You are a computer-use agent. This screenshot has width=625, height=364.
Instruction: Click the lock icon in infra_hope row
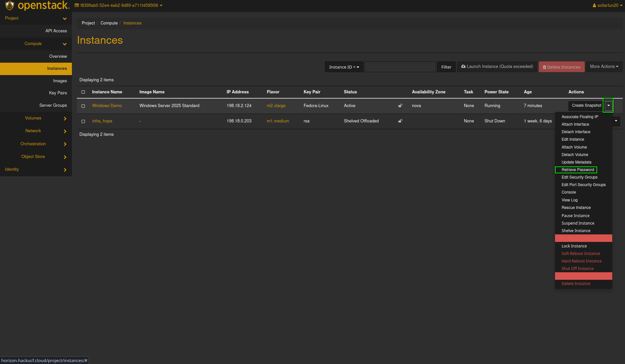(400, 121)
